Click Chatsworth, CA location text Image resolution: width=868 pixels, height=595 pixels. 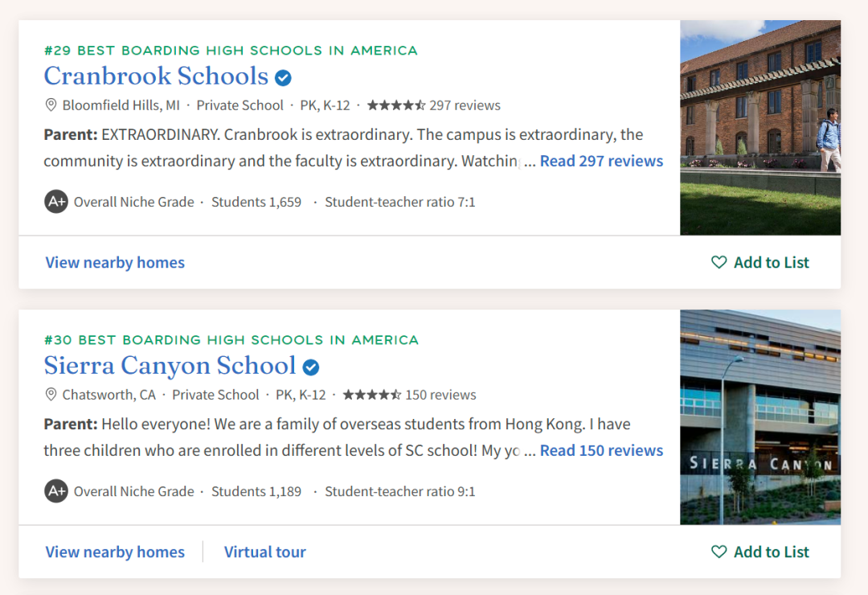pyautogui.click(x=108, y=395)
